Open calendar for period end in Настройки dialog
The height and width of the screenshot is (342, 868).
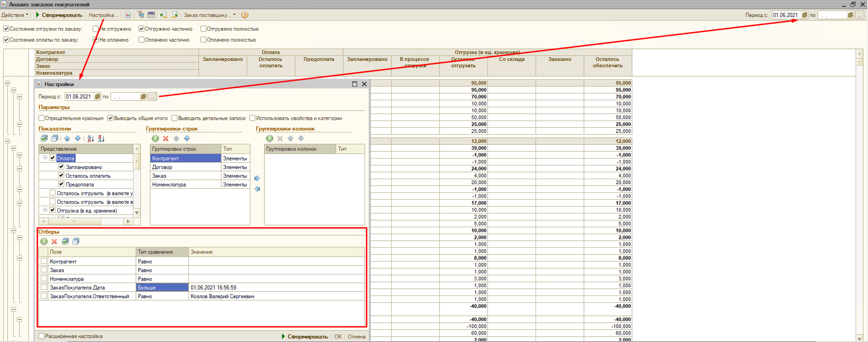[143, 96]
